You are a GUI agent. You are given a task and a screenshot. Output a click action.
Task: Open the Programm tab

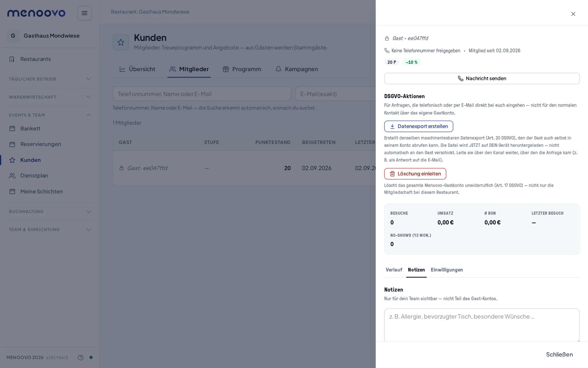click(x=242, y=69)
